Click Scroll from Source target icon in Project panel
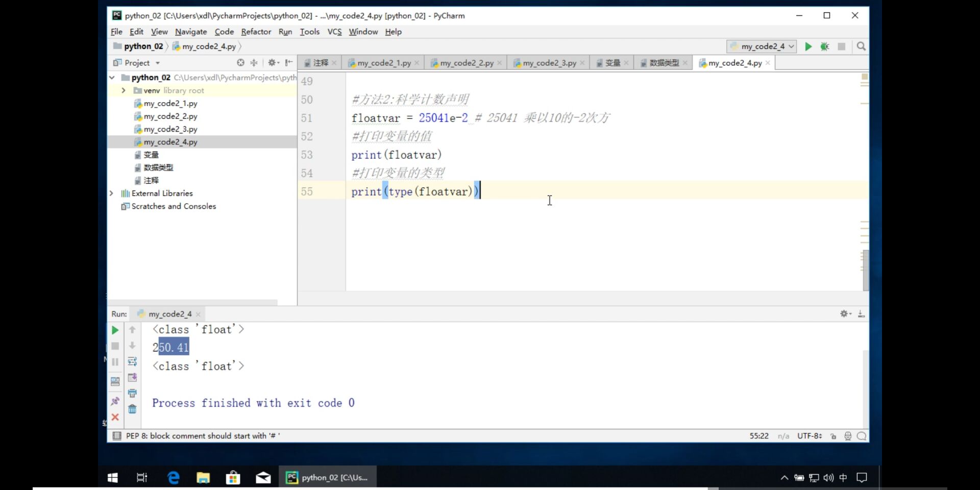 click(240, 62)
